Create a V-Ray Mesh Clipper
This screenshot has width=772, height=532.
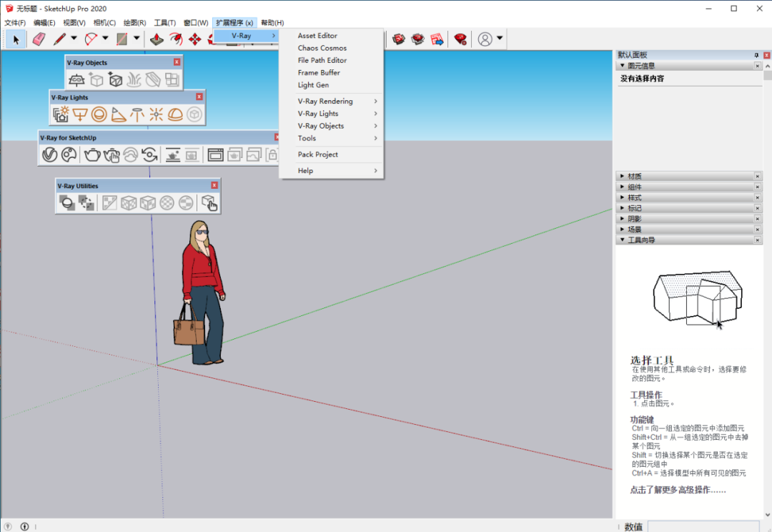pyautogui.click(x=153, y=80)
